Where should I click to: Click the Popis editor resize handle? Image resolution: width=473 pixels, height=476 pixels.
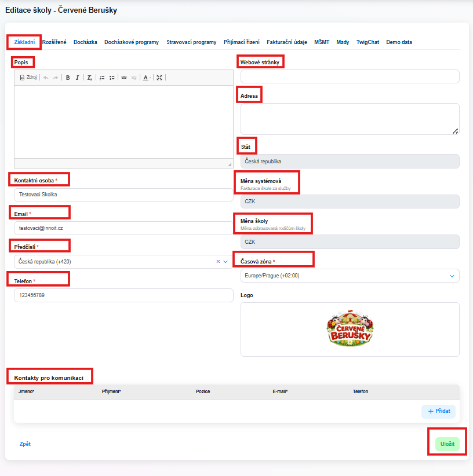(230, 164)
